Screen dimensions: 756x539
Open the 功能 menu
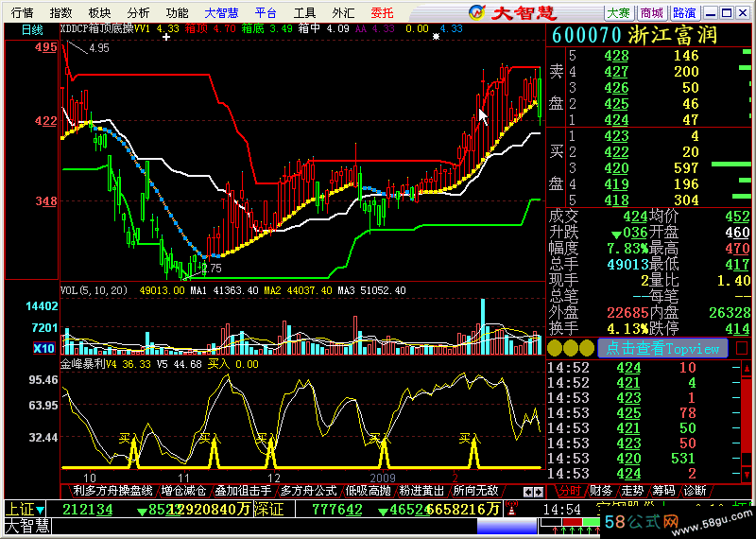click(177, 12)
